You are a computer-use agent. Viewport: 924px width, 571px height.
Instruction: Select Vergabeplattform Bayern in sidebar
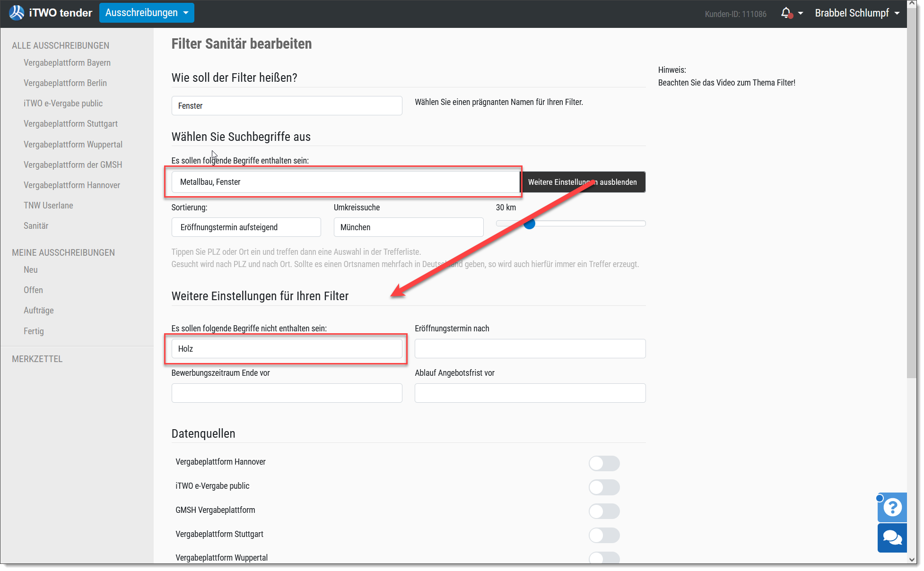click(67, 63)
